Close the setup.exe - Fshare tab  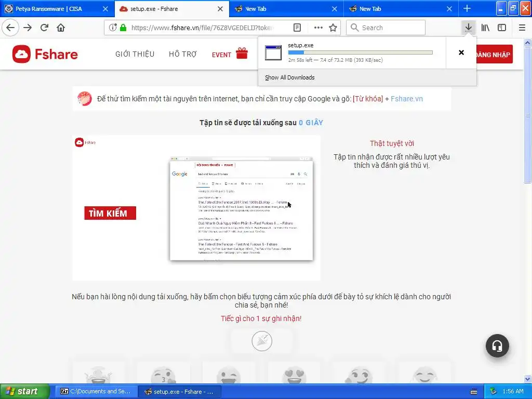point(220,9)
